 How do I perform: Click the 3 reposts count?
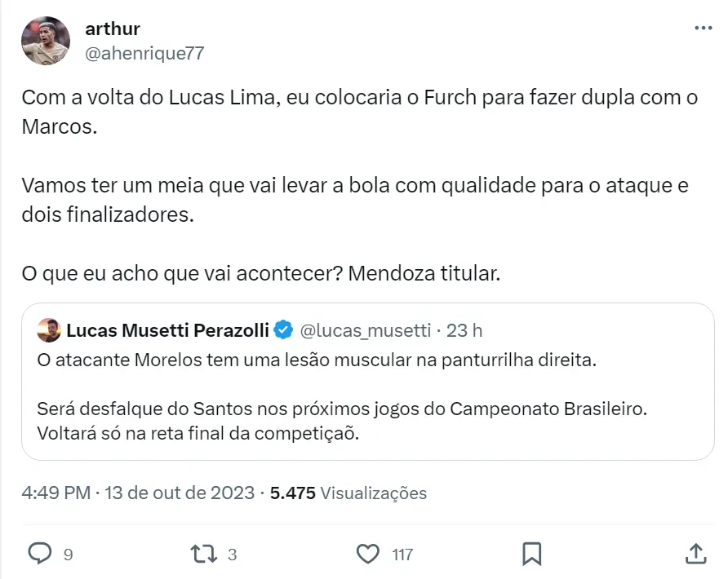(232, 555)
